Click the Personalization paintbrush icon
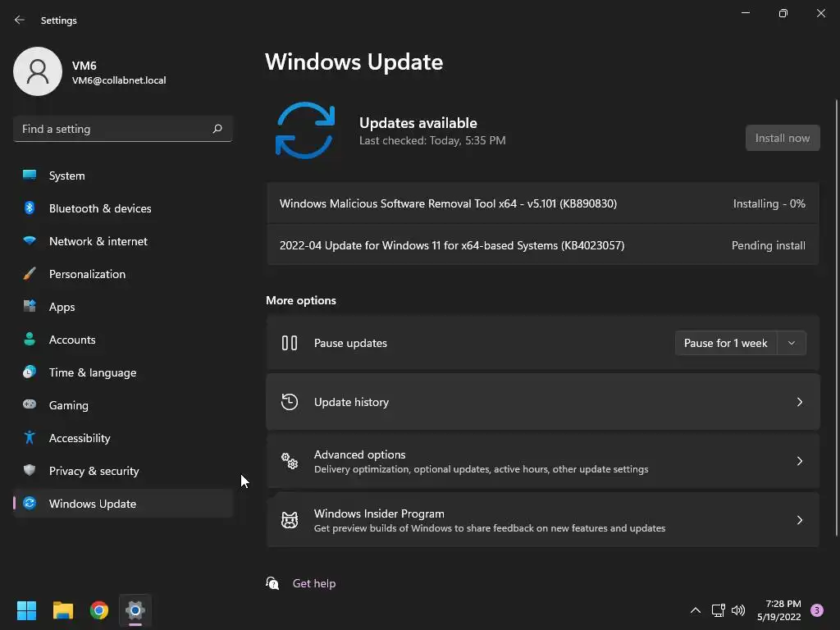Screen dimensions: 840x630 click(x=30, y=274)
